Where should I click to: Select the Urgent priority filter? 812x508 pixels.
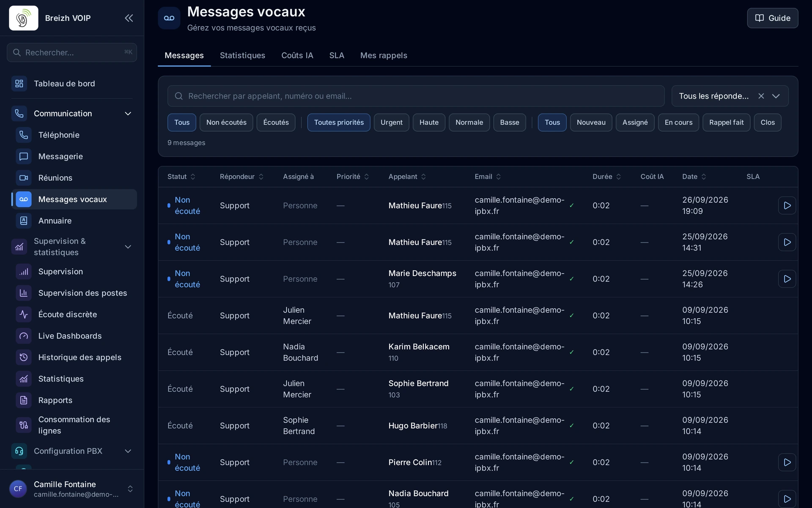391,122
